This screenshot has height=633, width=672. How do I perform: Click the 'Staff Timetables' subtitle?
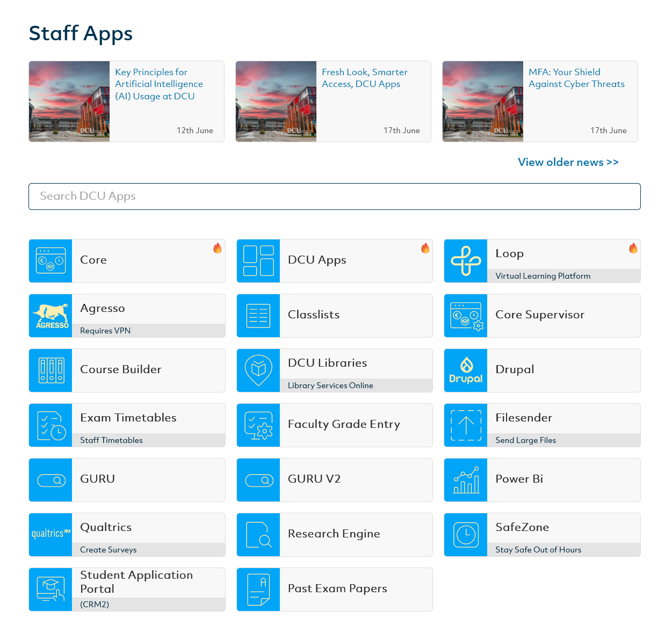(111, 440)
